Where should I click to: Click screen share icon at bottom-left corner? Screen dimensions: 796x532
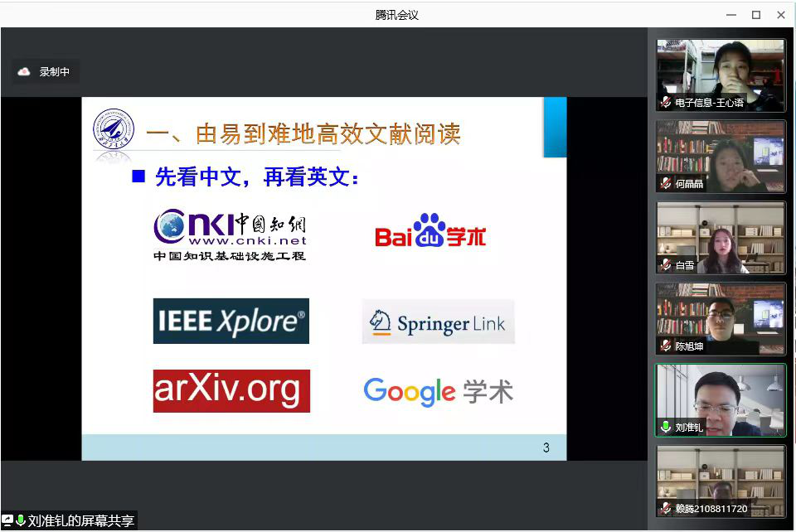(x=7, y=521)
